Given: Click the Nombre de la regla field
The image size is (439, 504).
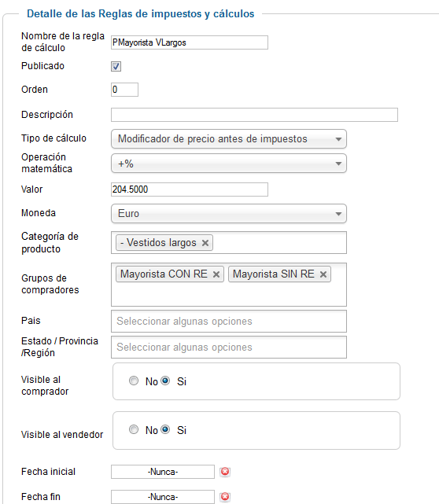Looking at the screenshot, I should (x=190, y=42).
